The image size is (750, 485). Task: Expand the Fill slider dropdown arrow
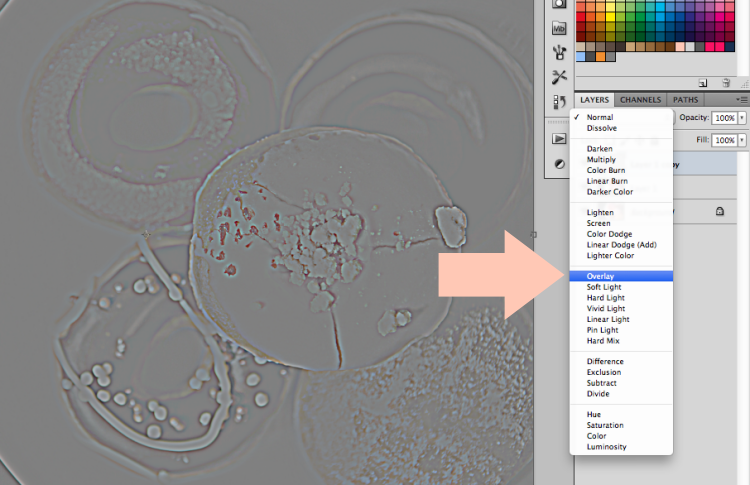pos(742,140)
